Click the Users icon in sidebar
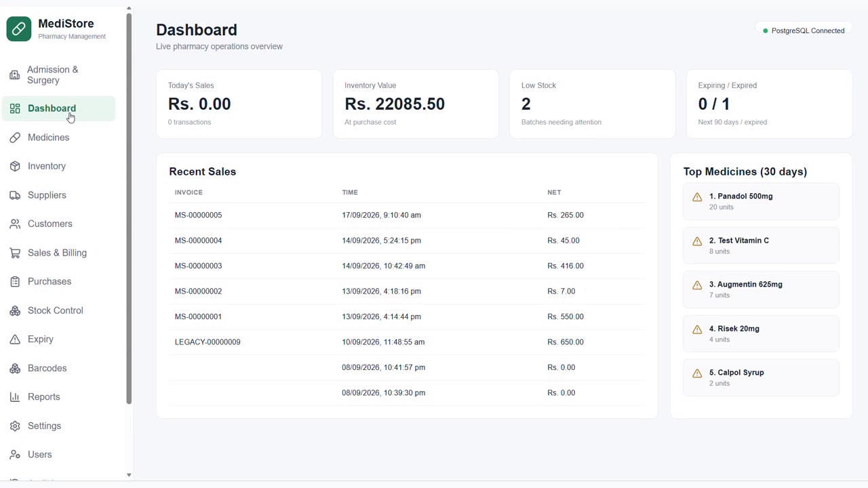 (x=15, y=455)
